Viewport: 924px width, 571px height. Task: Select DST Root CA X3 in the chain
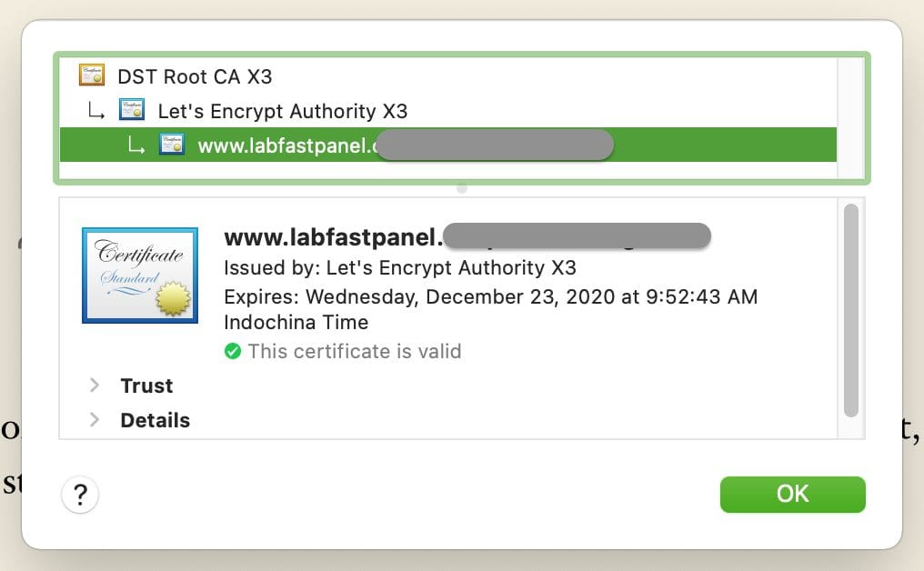coord(195,76)
